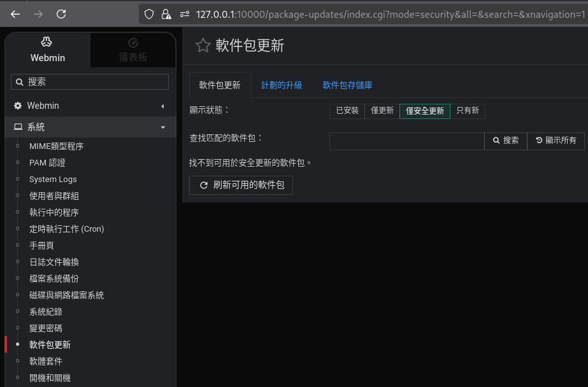Open the 儀表板 dashboard tab

pos(133,50)
